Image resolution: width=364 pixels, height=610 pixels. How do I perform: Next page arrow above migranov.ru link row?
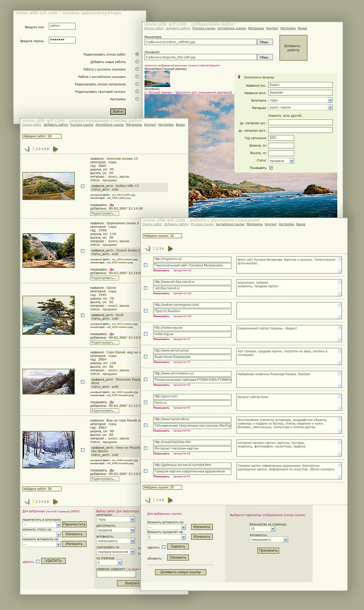(x=170, y=248)
